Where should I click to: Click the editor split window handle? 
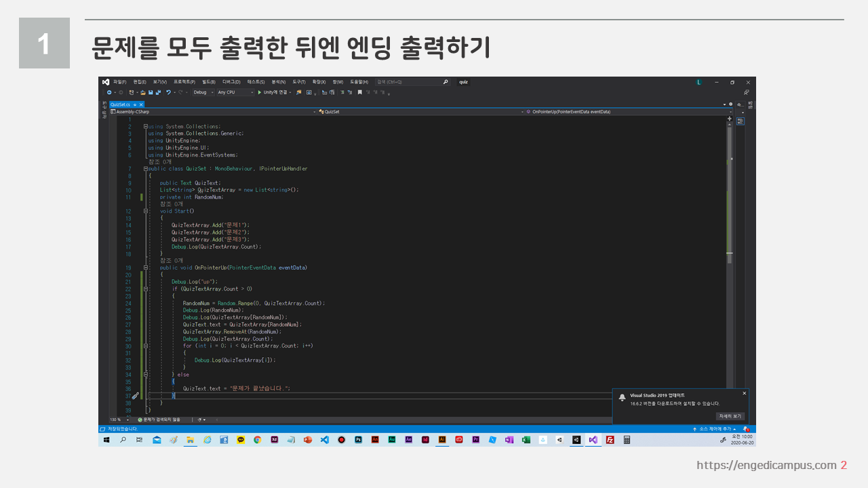coord(730,119)
